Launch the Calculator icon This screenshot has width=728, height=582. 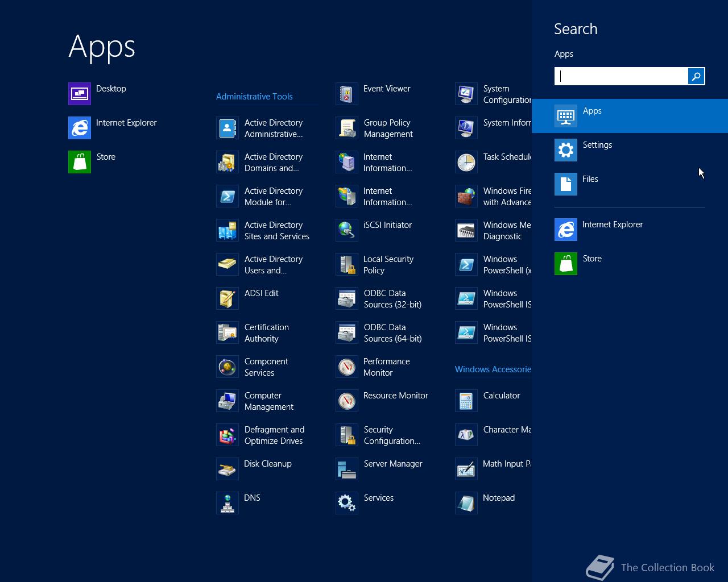pyautogui.click(x=466, y=401)
